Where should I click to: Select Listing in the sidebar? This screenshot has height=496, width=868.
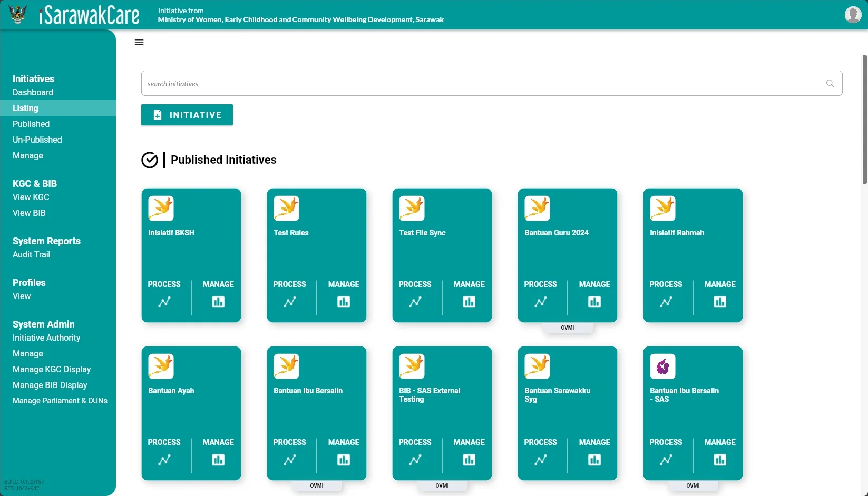coord(58,108)
